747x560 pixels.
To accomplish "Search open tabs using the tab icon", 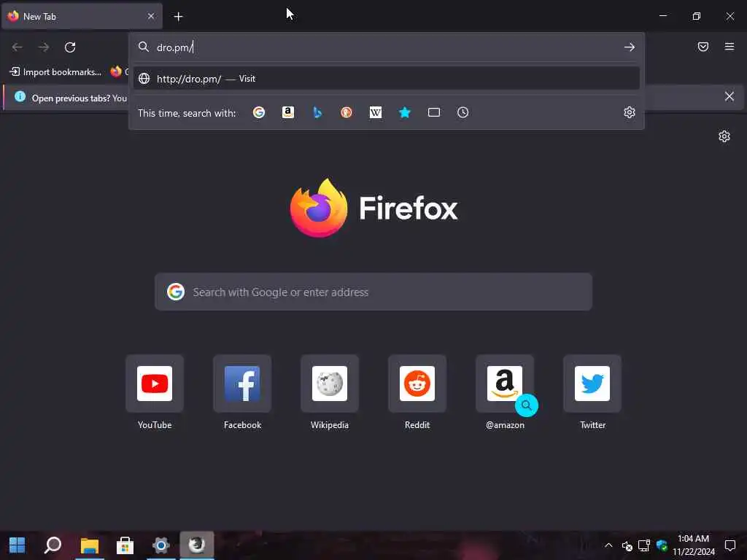I will click(433, 112).
